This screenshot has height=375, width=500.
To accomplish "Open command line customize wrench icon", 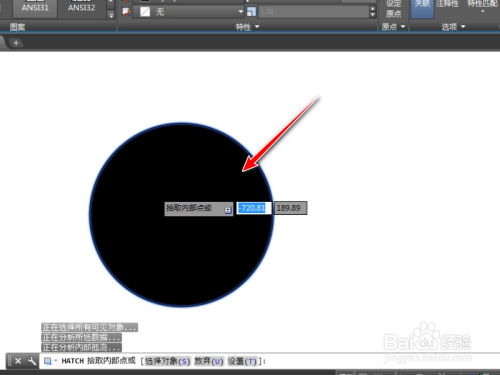I will (32, 361).
